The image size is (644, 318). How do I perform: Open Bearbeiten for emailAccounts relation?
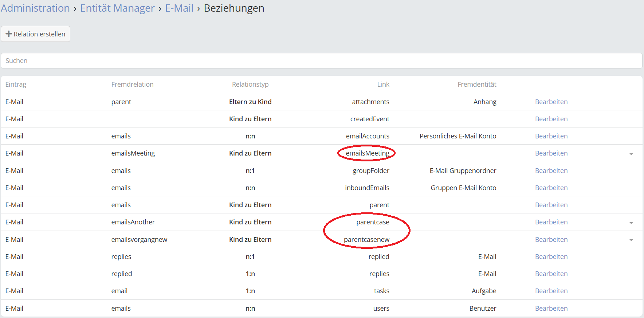[x=551, y=136]
